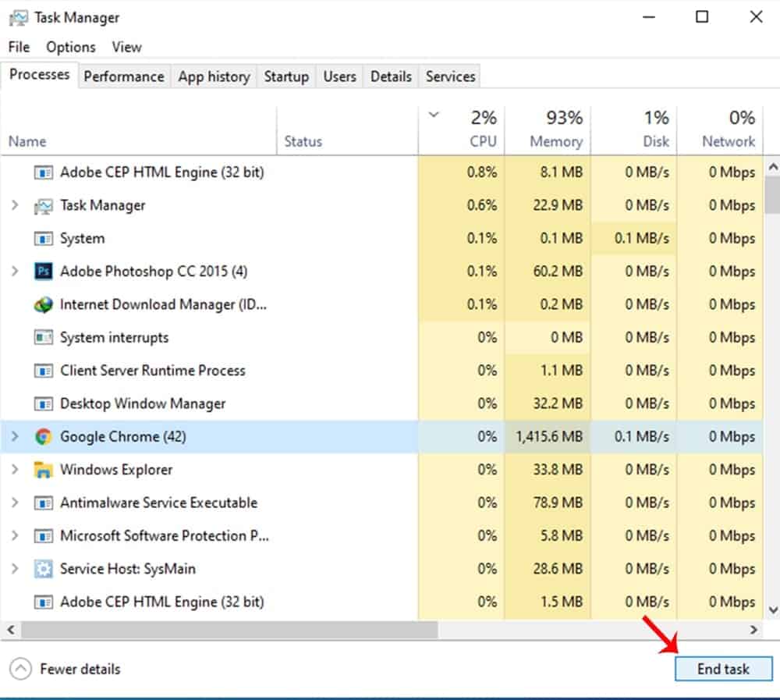Click the horizontal scrollbar right arrow
The image size is (780, 700).
(754, 630)
